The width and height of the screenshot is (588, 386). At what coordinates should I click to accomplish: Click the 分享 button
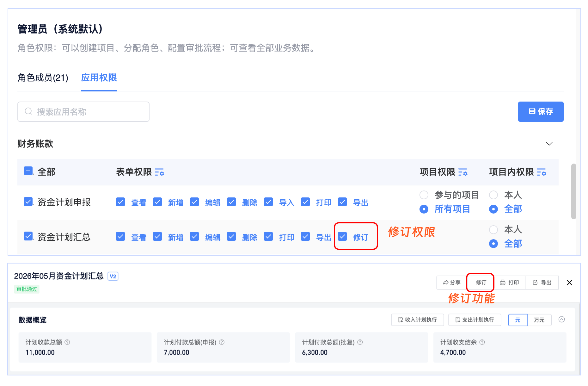pos(452,283)
